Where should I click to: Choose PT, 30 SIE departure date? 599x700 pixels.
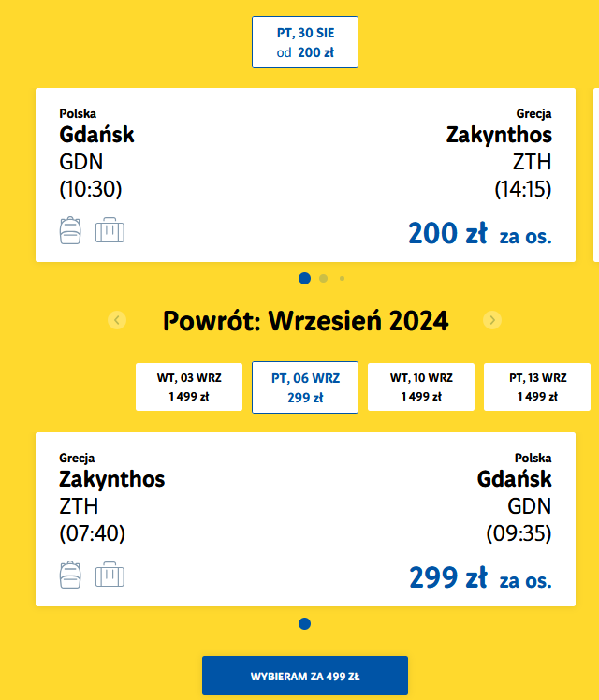(x=305, y=42)
